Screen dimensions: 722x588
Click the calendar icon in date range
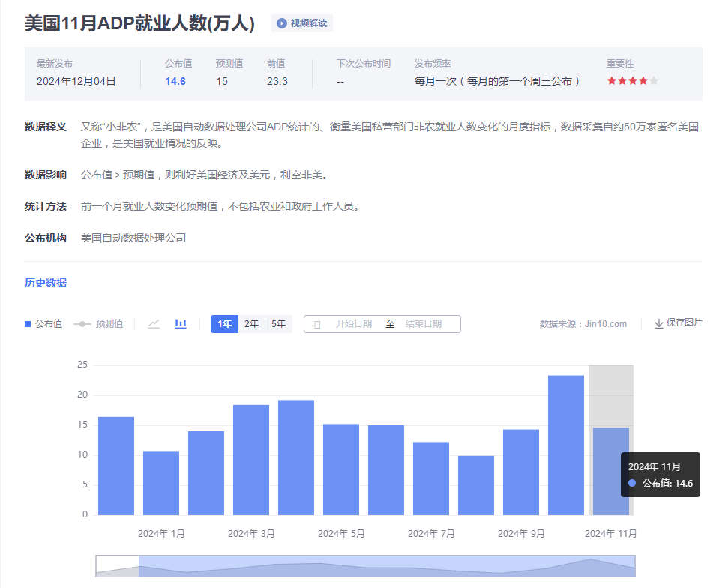click(317, 324)
